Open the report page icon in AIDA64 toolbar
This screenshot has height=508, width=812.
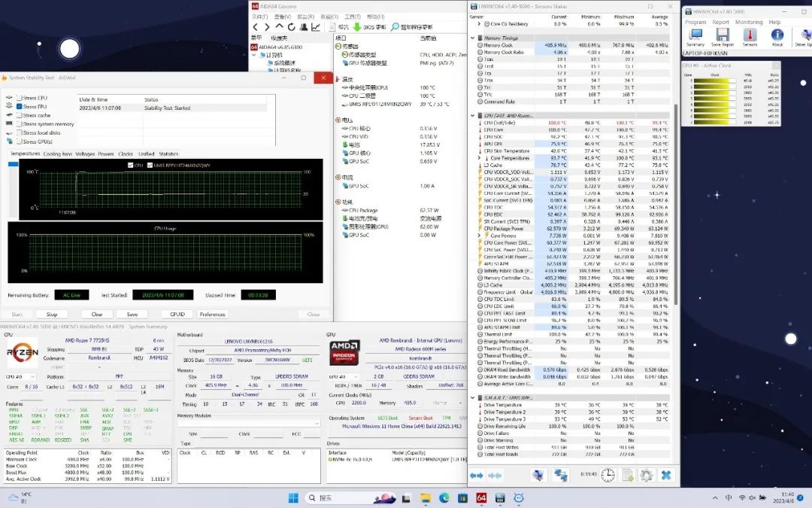[332, 27]
